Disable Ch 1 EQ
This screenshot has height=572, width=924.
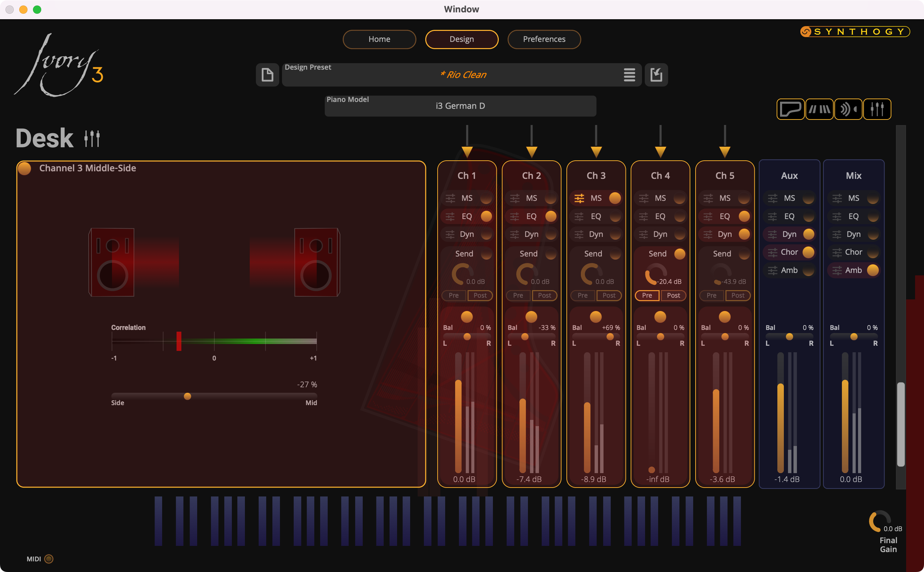486,216
